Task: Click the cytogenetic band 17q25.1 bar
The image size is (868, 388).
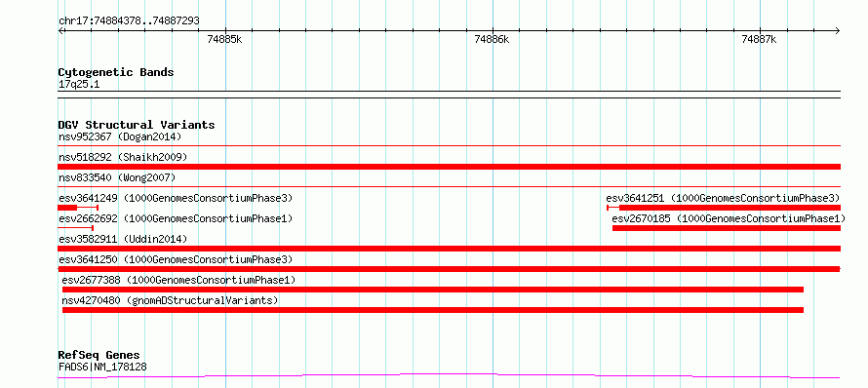Action: (x=449, y=95)
